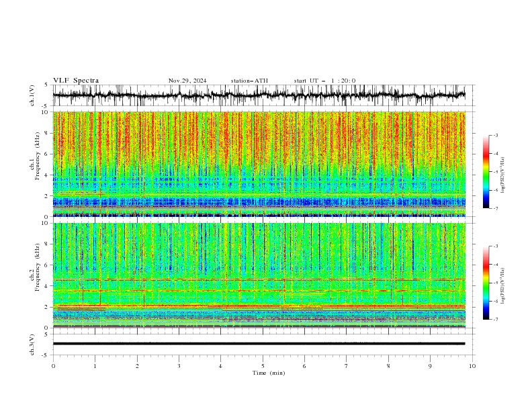Click the ch.2 frequency tick "2"
Image resolution: width=532 pixels, height=411 pixels.
point(47,307)
